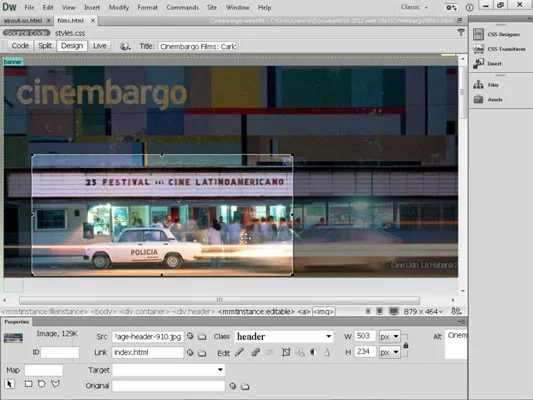Switch to Split view
This screenshot has height=400, width=533.
(x=45, y=46)
